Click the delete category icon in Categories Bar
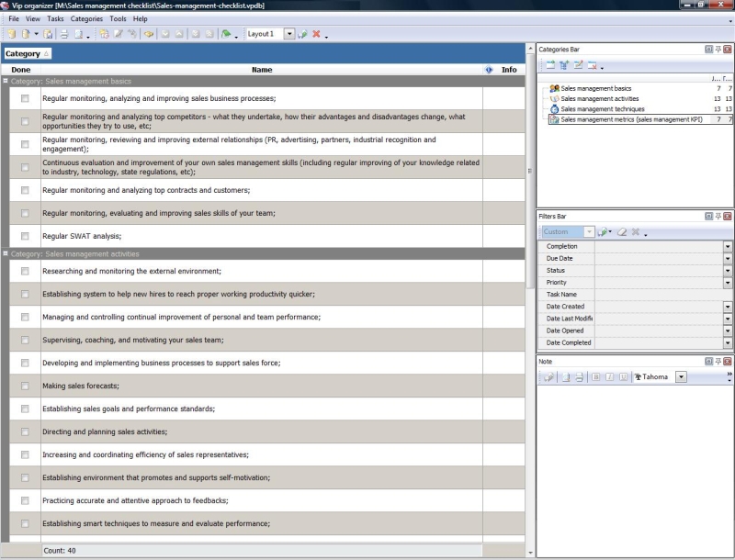 (592, 65)
